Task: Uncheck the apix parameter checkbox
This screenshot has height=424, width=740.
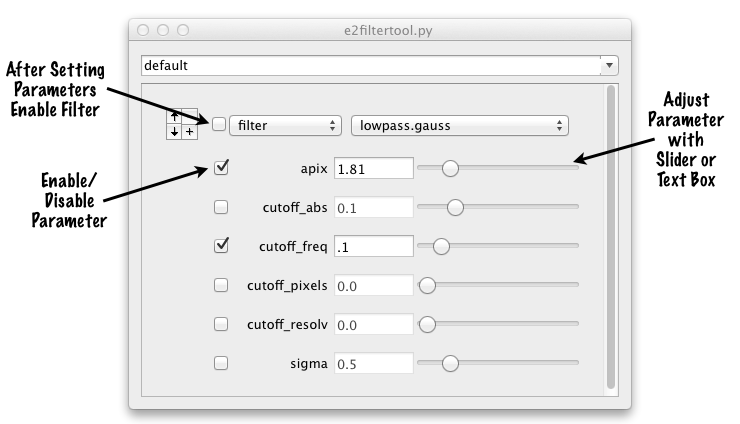Action: pos(222,168)
